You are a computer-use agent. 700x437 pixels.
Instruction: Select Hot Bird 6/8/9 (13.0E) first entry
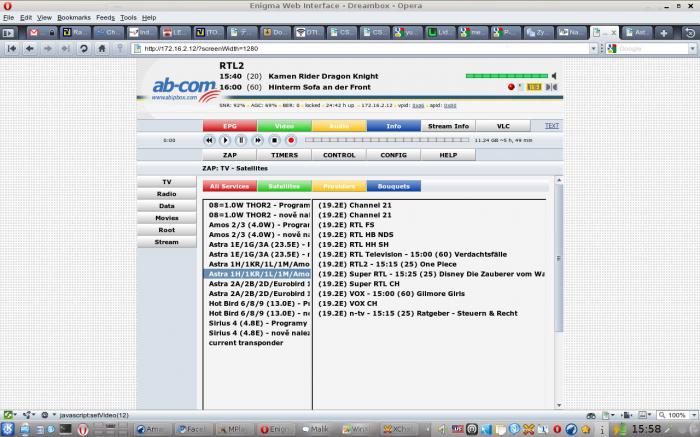(x=259, y=304)
